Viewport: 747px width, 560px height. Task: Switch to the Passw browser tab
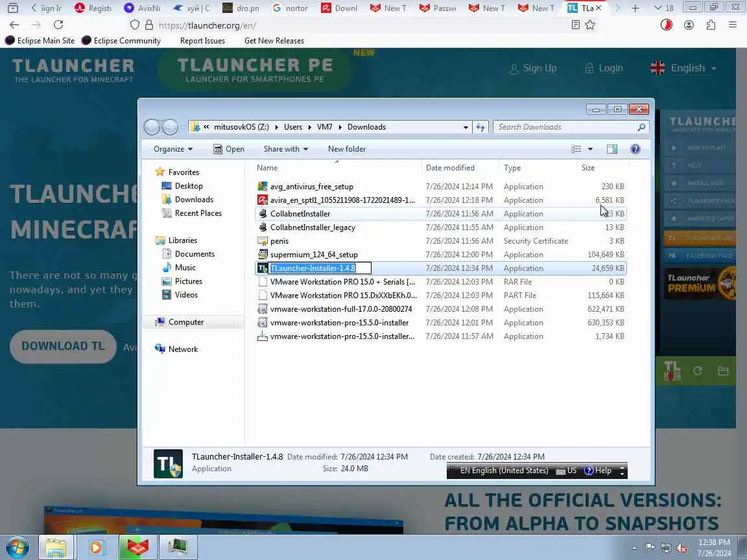[438, 8]
